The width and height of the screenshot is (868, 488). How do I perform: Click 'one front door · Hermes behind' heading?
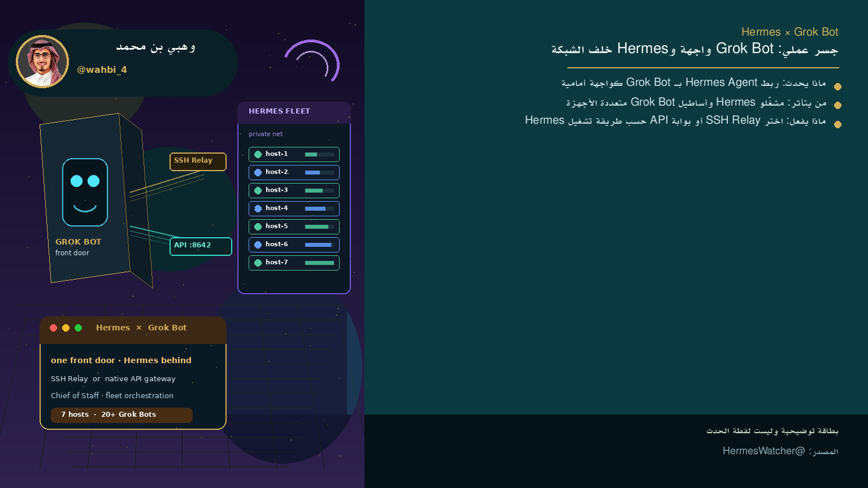121,360
